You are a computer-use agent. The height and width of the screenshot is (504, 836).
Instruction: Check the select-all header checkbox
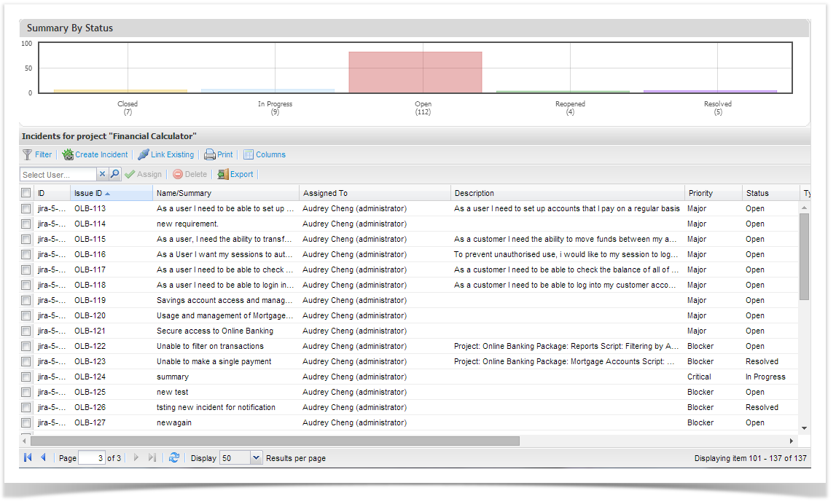click(x=26, y=193)
